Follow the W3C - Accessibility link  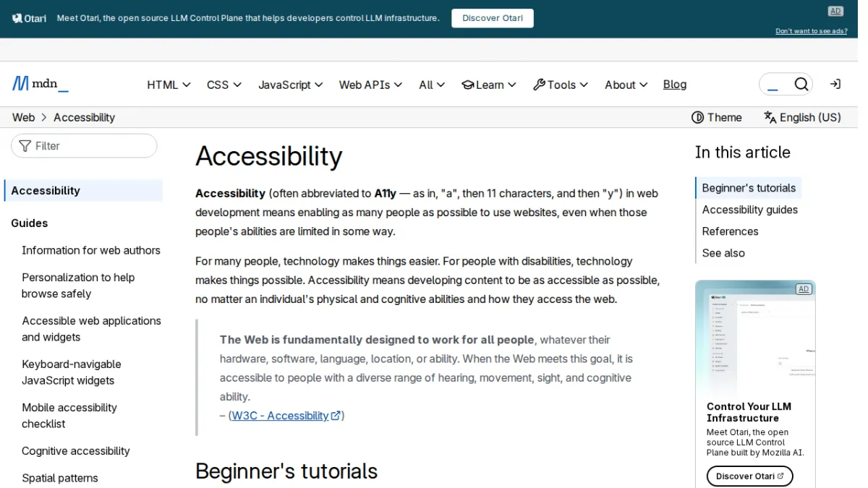[286, 416]
